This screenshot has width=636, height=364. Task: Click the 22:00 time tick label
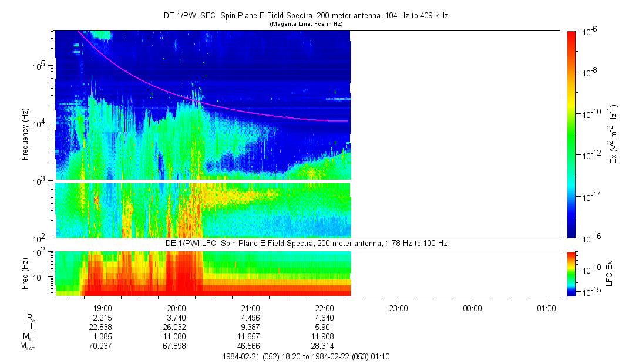tap(325, 309)
